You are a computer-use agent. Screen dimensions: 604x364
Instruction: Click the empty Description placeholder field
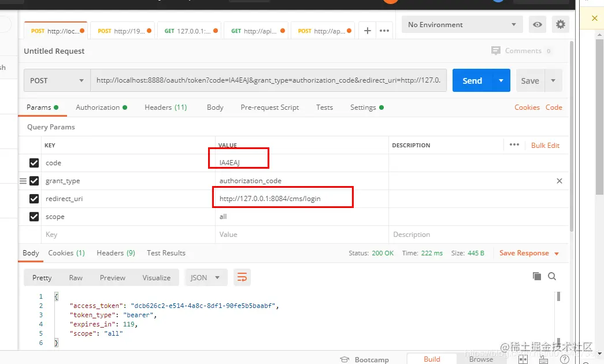(x=479, y=235)
